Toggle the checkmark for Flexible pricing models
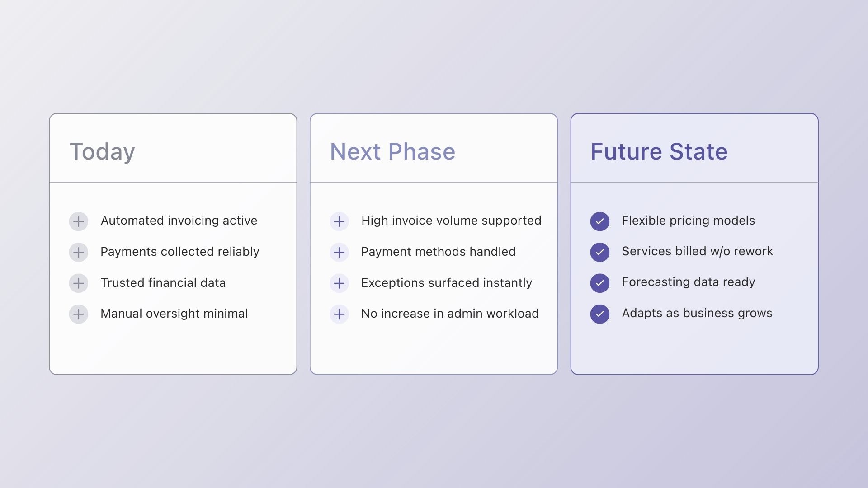Viewport: 868px width, 488px height. [600, 221]
